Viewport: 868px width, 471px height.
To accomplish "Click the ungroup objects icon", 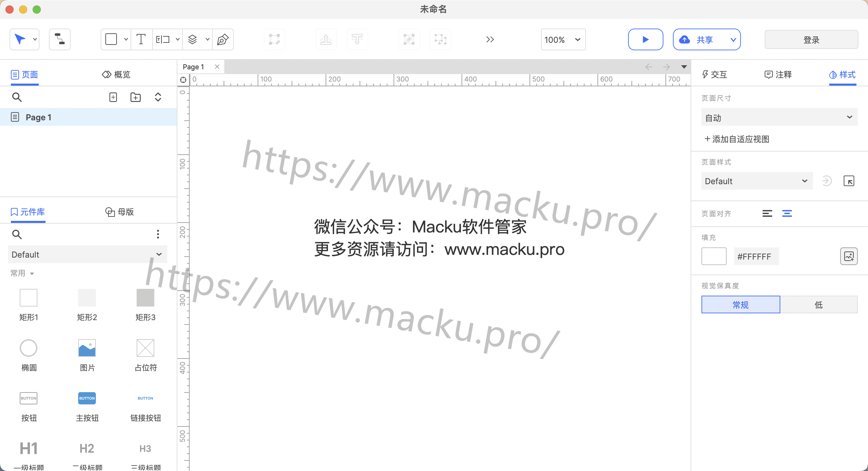I will click(x=440, y=39).
